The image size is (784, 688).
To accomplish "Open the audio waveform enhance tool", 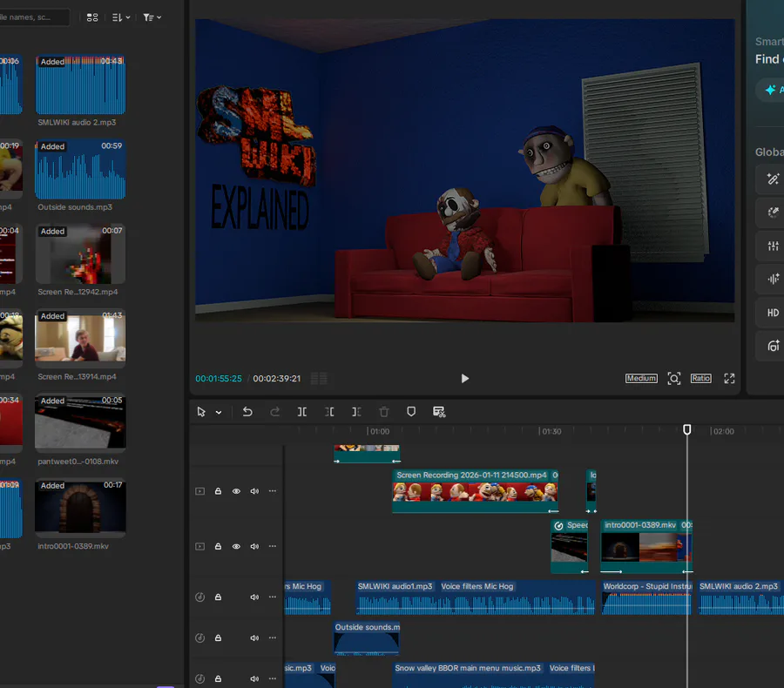I will (773, 279).
